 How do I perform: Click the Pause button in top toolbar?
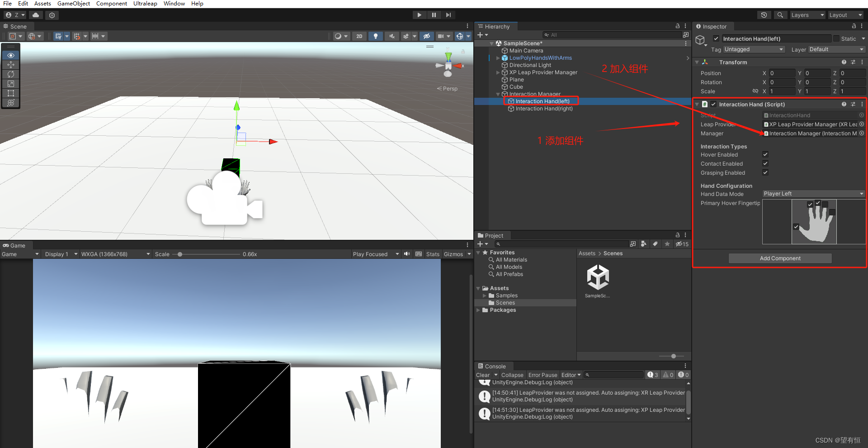point(434,15)
